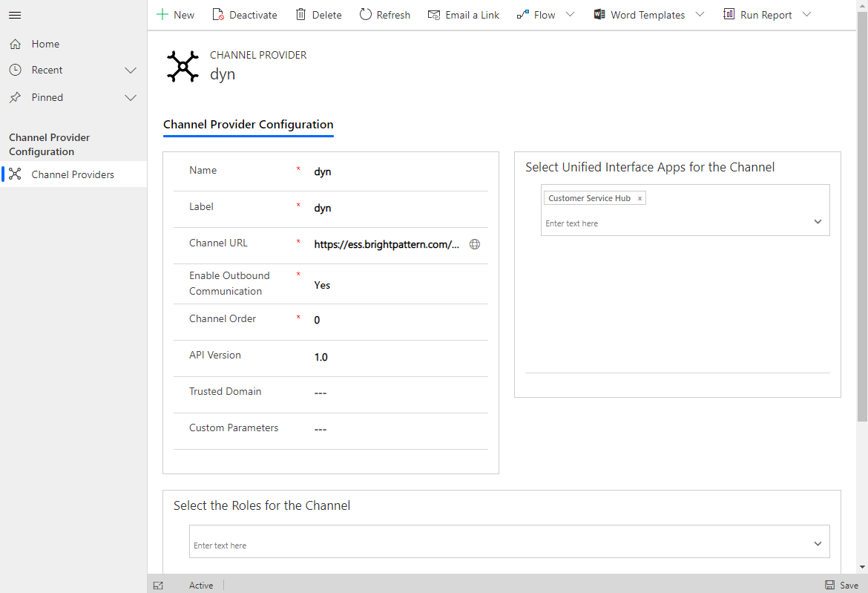The width and height of the screenshot is (868, 593).
Task: Click Select the Roles for the Channel heading
Action: 262,505
